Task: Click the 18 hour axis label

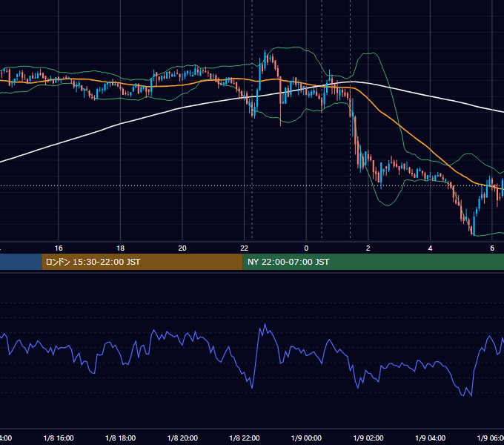Action: point(121,248)
